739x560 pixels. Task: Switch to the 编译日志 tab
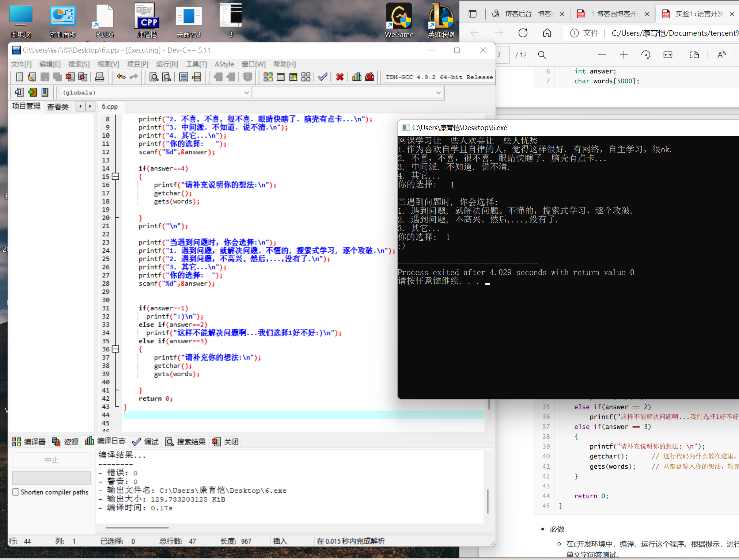tap(105, 441)
